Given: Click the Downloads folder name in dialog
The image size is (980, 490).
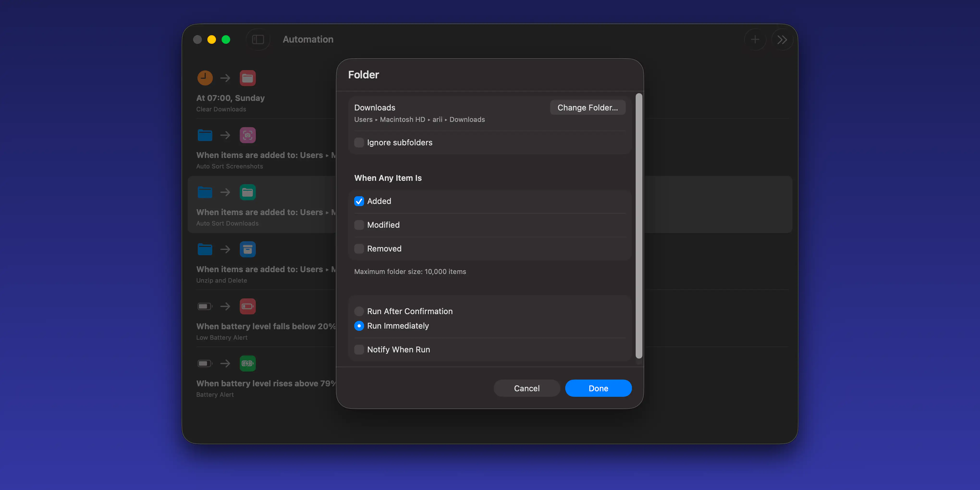Looking at the screenshot, I should [x=374, y=107].
